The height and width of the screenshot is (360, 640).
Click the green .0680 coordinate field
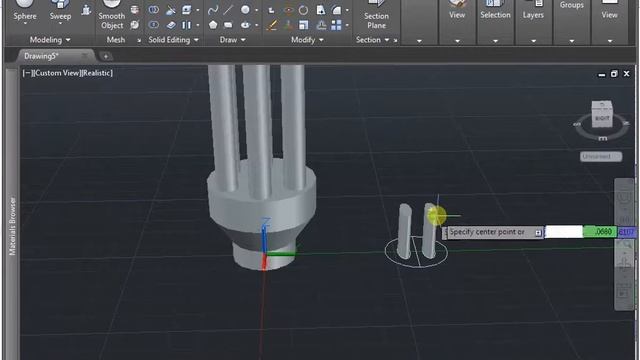pyautogui.click(x=600, y=232)
